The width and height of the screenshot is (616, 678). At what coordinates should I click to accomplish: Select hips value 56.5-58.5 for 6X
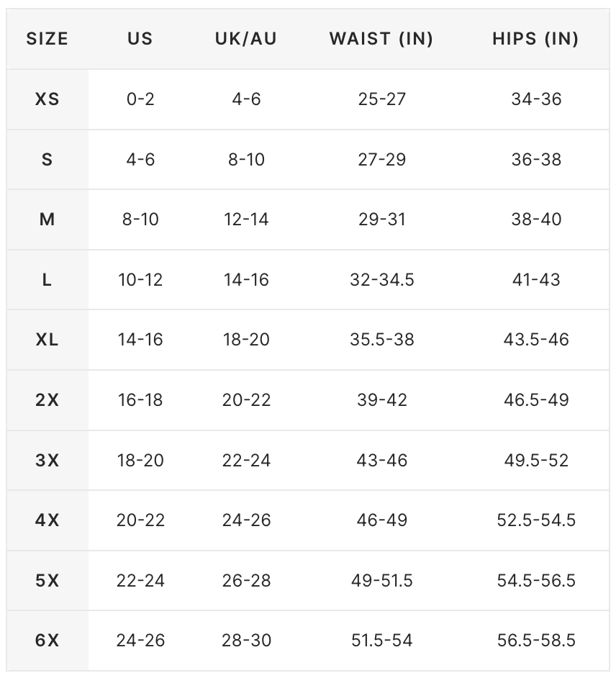click(x=536, y=641)
